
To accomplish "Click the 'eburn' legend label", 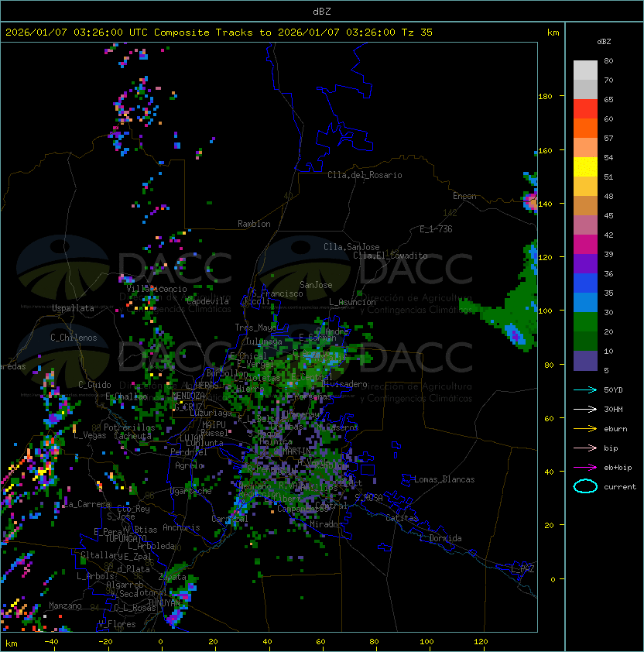I will coord(615,429).
